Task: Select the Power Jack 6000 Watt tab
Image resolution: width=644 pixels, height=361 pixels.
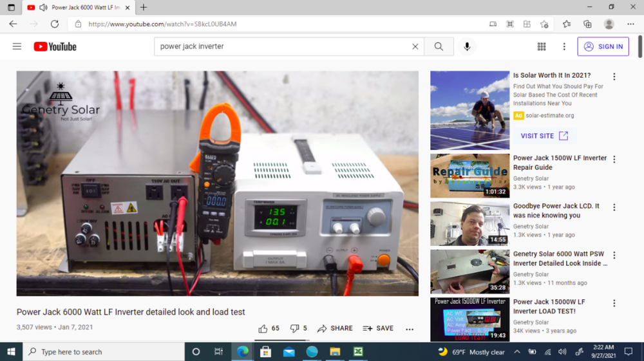Action: click(78, 7)
